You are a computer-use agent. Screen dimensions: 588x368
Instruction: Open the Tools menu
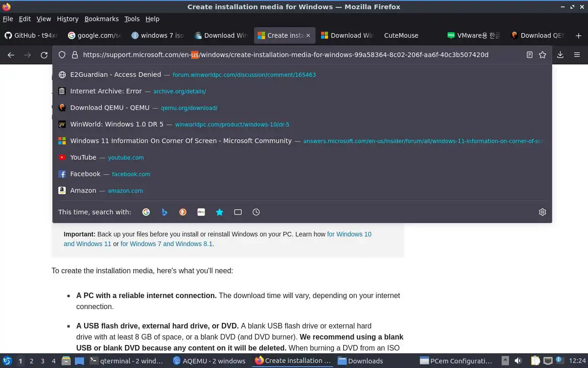tap(132, 19)
